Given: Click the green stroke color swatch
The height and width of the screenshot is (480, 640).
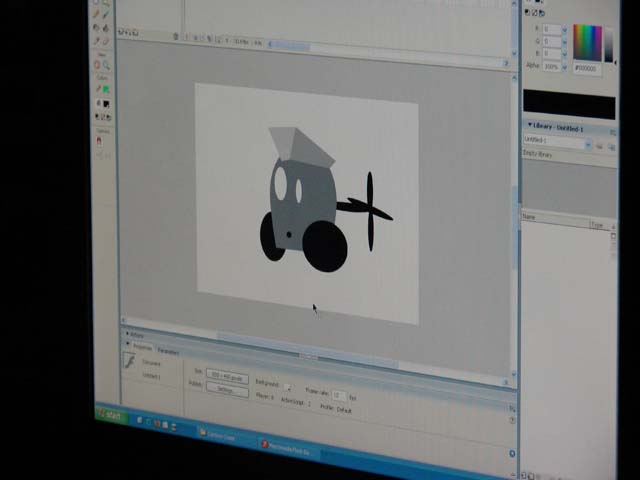Looking at the screenshot, I should pyautogui.click(x=105, y=89).
